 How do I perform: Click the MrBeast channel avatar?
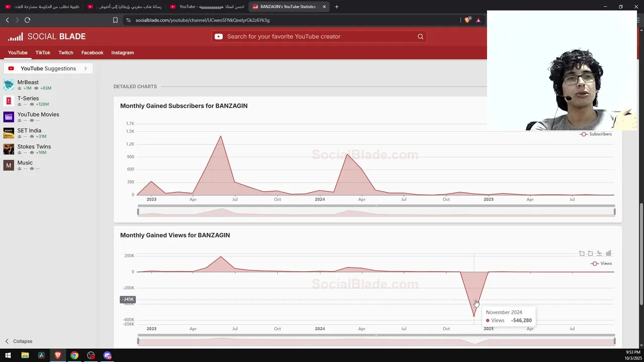click(x=9, y=85)
